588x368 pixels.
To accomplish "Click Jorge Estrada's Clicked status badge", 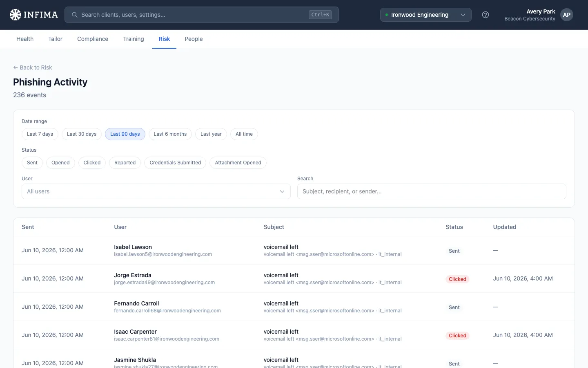I will [457, 279].
